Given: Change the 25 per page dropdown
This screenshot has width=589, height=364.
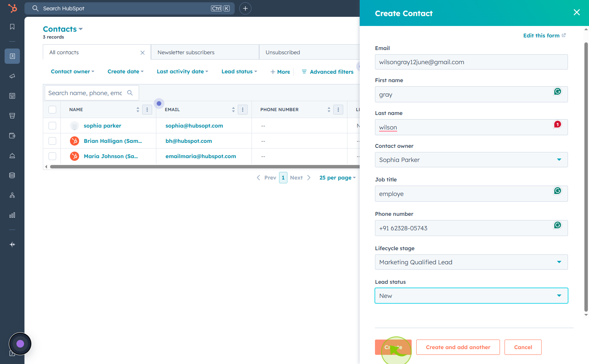Looking at the screenshot, I should pos(337,178).
